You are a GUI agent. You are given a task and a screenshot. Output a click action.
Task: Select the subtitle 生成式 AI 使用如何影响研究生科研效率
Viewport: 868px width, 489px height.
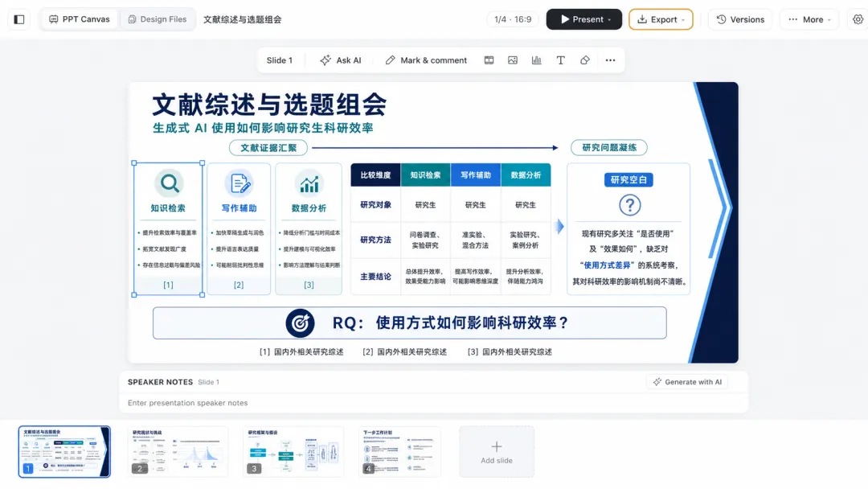[263, 128]
